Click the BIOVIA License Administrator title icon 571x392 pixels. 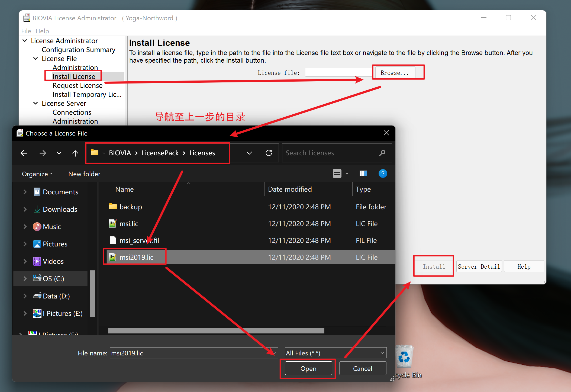[x=27, y=18]
